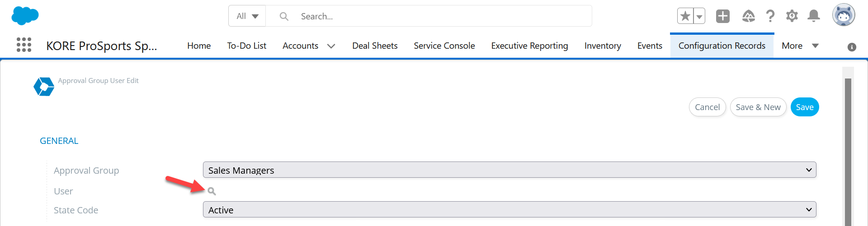Viewport: 868px width, 226px height.
Task: Go to the Inventory tab
Action: click(x=603, y=46)
